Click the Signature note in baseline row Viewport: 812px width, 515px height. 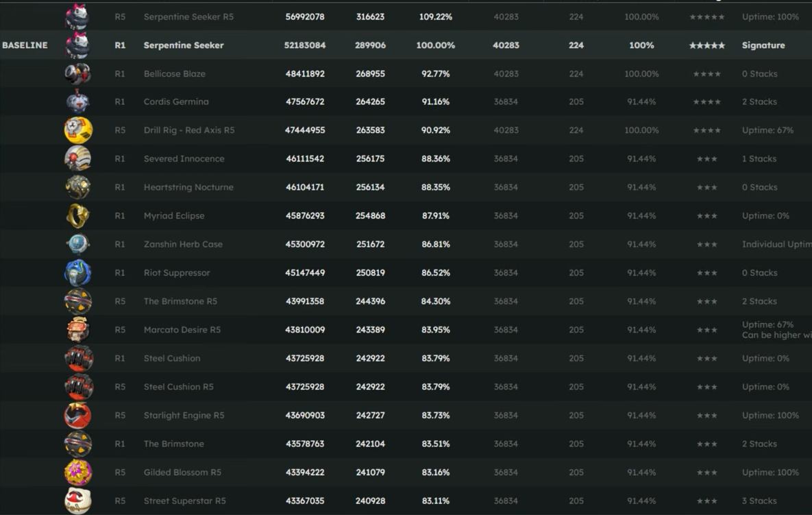tap(763, 45)
